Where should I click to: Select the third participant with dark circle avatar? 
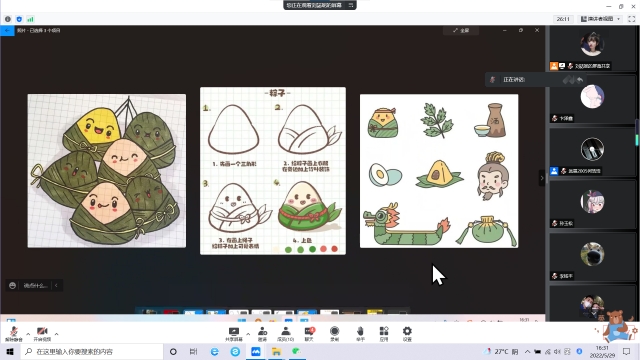(x=592, y=152)
